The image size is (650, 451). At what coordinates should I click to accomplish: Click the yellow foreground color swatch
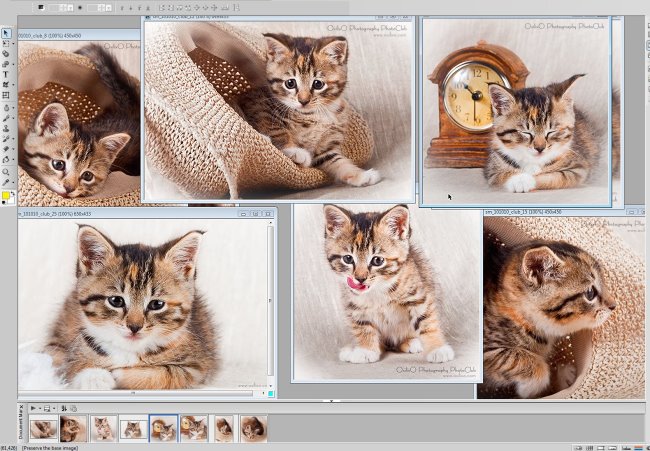click(x=6, y=196)
